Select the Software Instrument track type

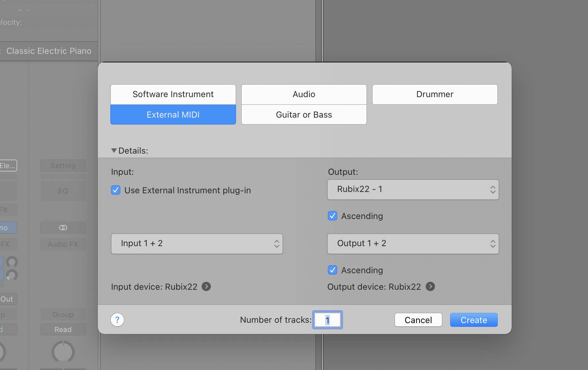point(173,94)
